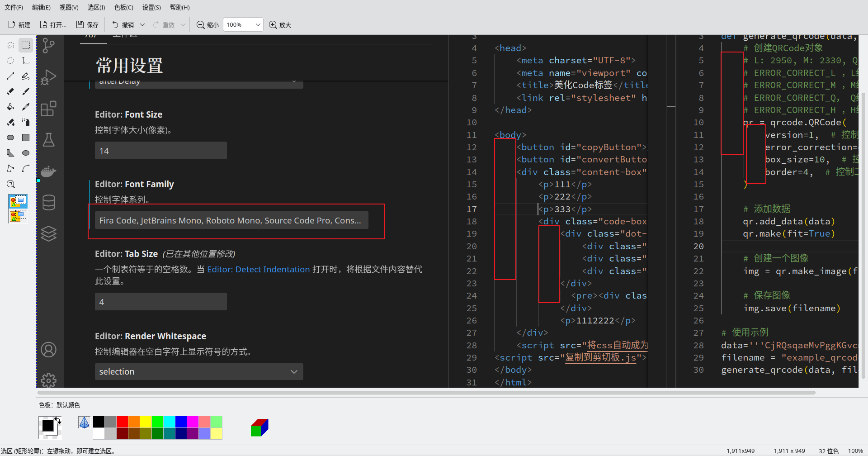Screen dimensions: 868x456
Task: Open the 文件(F) menu
Action: click(14, 7)
